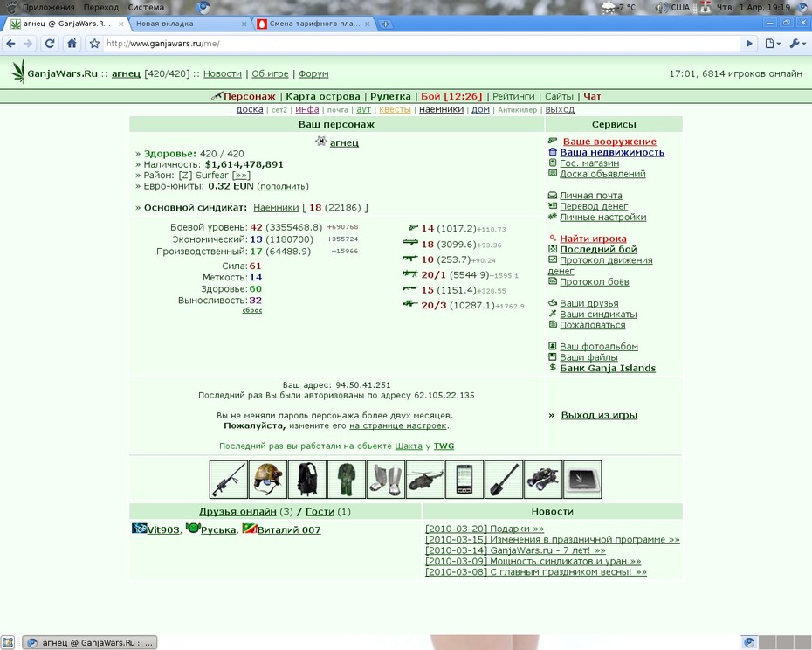Viewport: 812px width, 650px height.
Task: Open the Приложения system menu
Action: coord(49,7)
